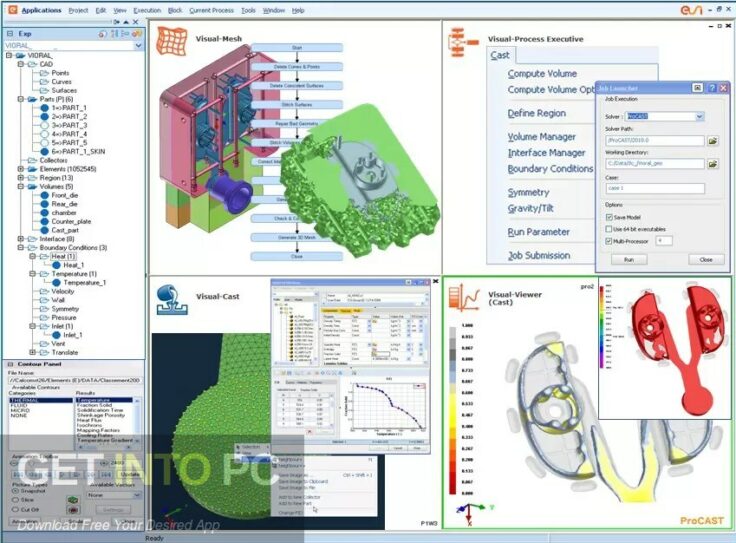Browse for Working Directory folder icon
Image resolution: width=736 pixels, height=543 pixels.
click(713, 164)
